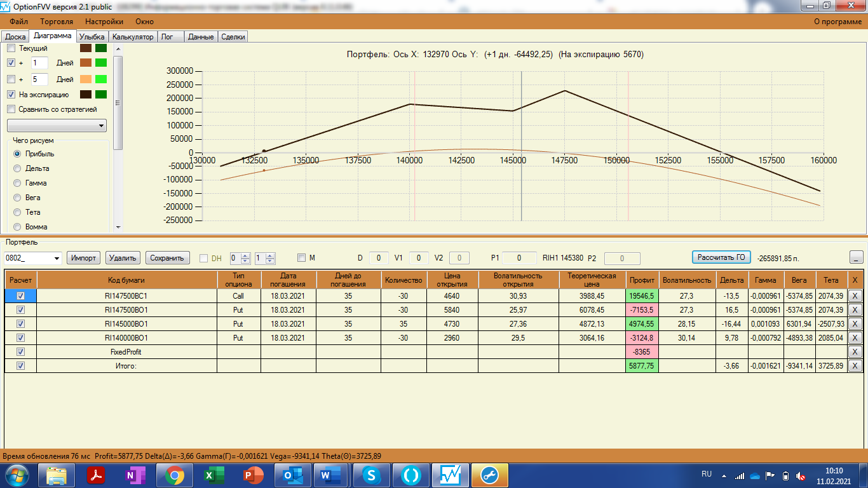The image size is (868, 488).
Task: Switch to the Улыбка tab
Action: [92, 37]
